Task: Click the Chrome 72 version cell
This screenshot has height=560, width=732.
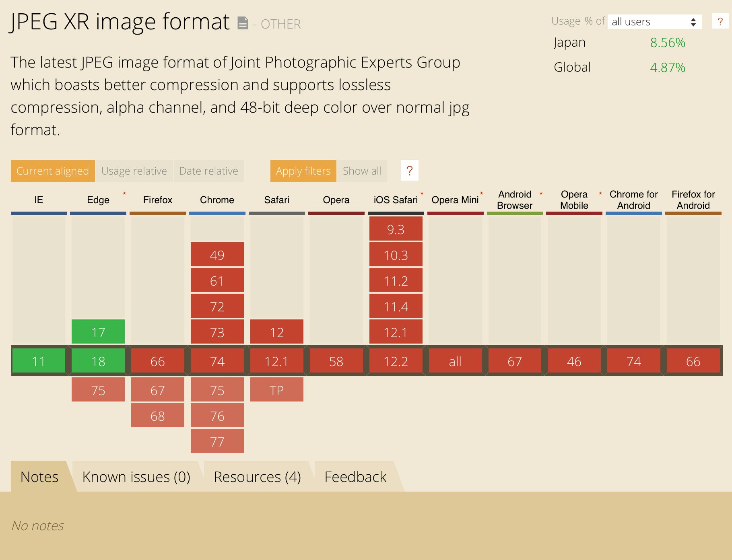Action: click(x=217, y=306)
